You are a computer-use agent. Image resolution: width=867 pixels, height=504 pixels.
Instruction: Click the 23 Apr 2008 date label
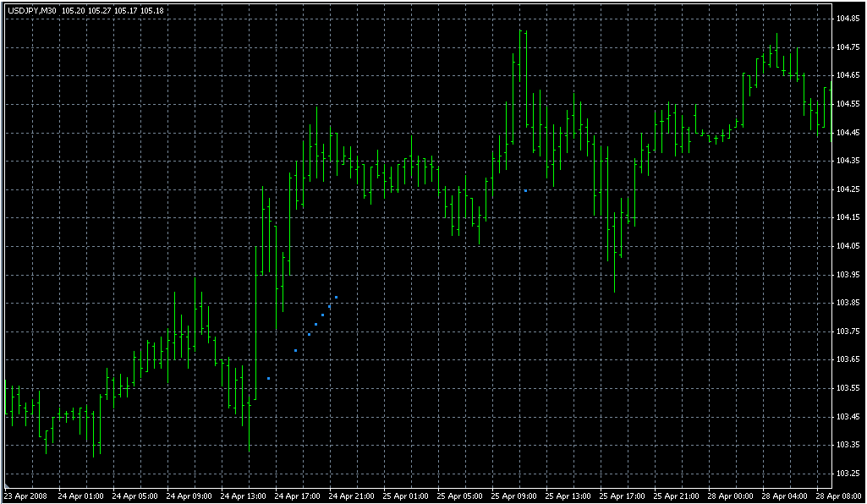[25, 496]
